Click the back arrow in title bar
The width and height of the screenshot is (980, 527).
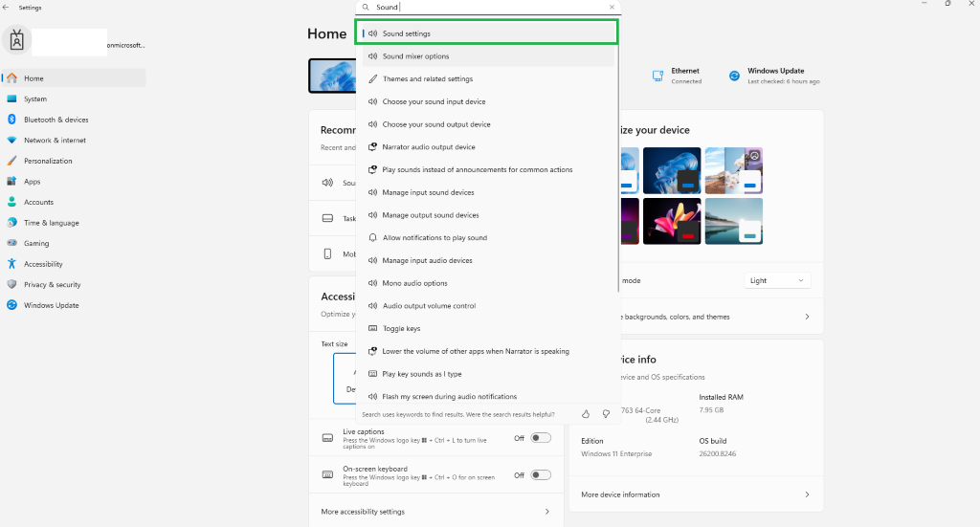coord(6,7)
